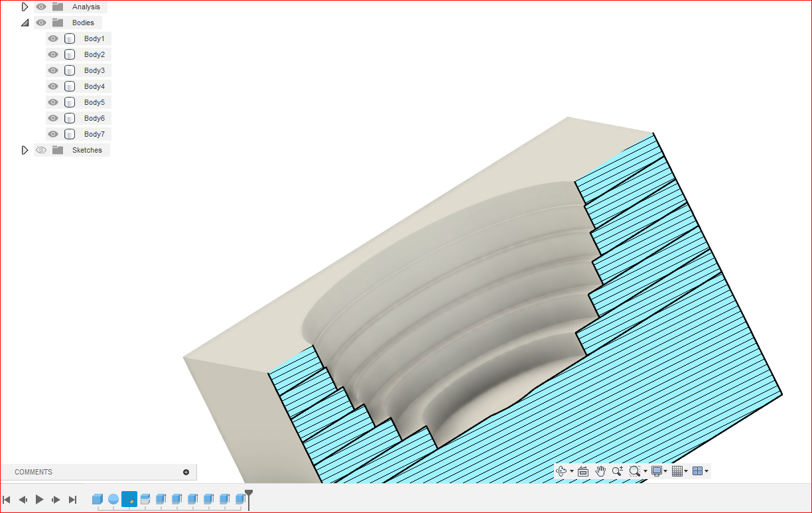Select the Orbit tool in the navigation bar
This screenshot has height=513, width=812.
click(x=562, y=471)
